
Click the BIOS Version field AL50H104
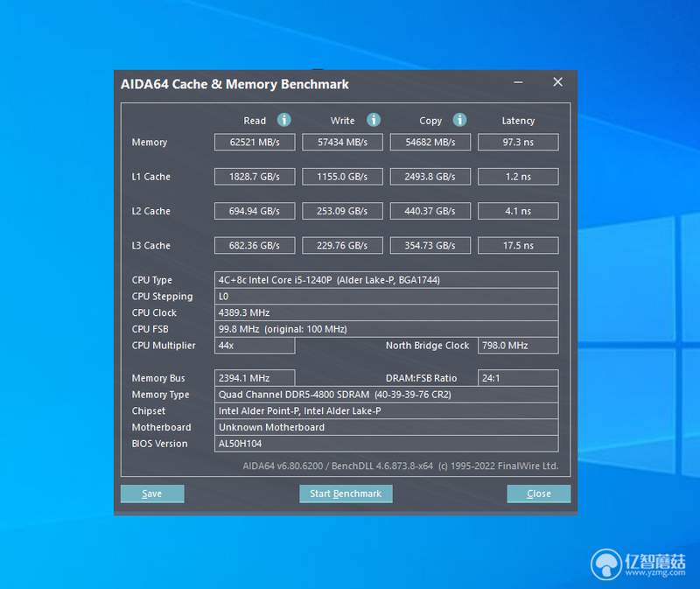[x=386, y=444]
